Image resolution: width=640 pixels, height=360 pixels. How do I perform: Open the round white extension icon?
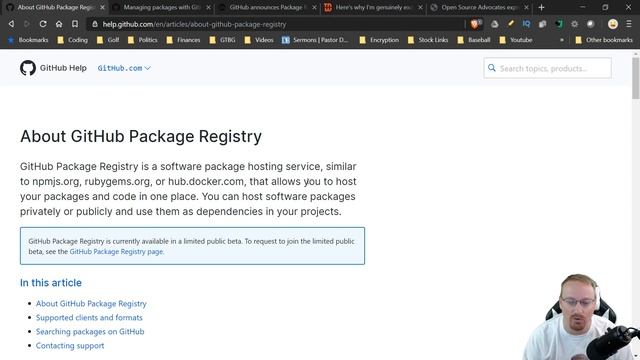pos(591,24)
